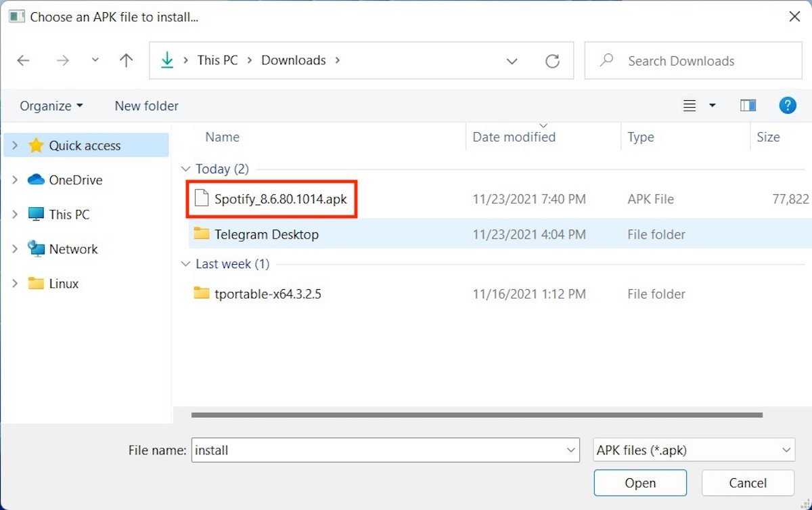Viewport: 812px width, 510px height.
Task: Refresh the Downloads folder view
Action: tap(552, 61)
